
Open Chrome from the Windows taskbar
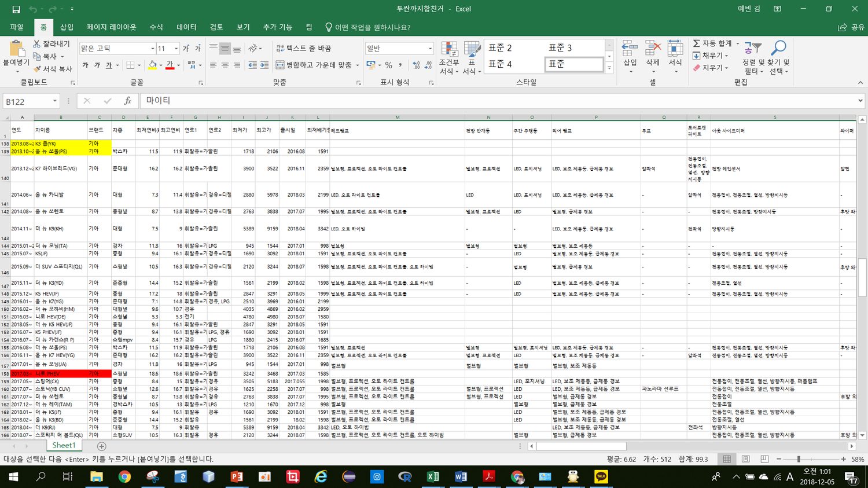[124, 477]
